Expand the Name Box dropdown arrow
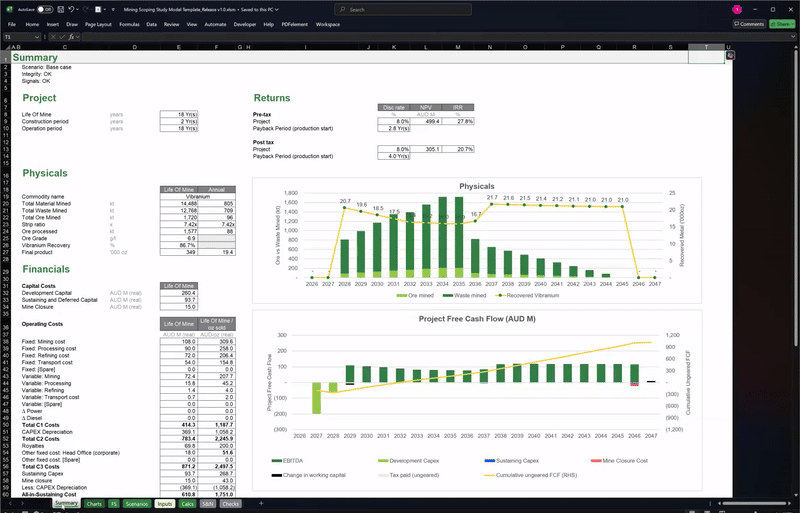This screenshot has height=513, width=800. [37, 37]
